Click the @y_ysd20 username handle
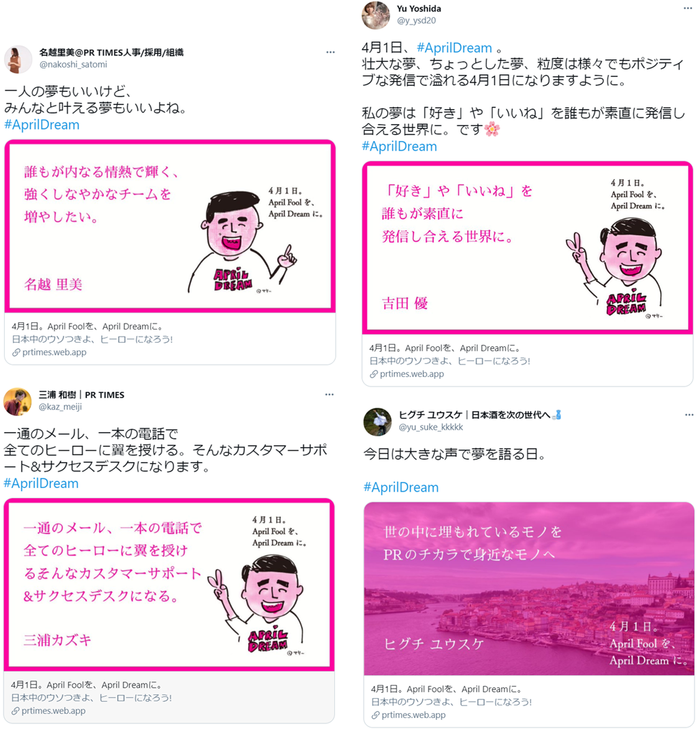Image resolution: width=700 pixels, height=733 pixels. coord(417,20)
